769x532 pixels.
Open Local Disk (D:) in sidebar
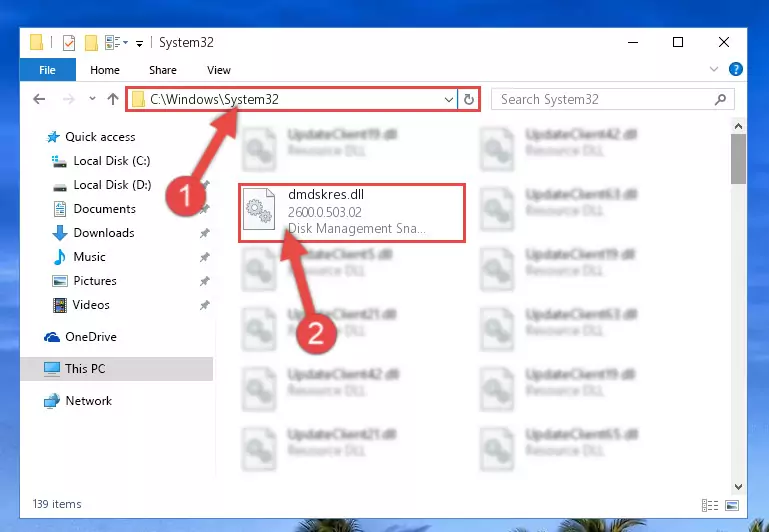(112, 185)
